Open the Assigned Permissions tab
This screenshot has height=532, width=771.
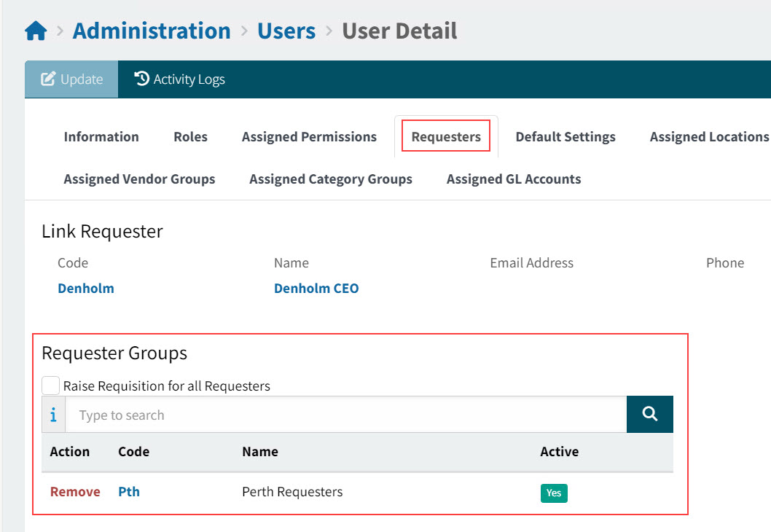point(308,136)
